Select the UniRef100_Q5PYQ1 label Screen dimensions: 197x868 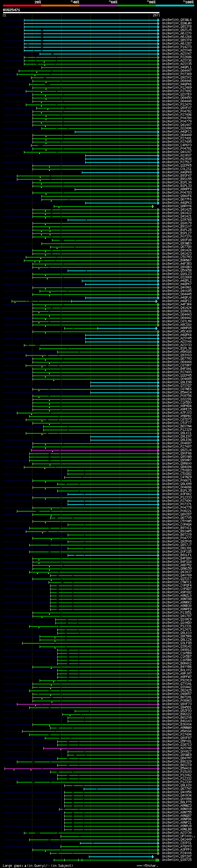pyautogui.click(x=177, y=741)
